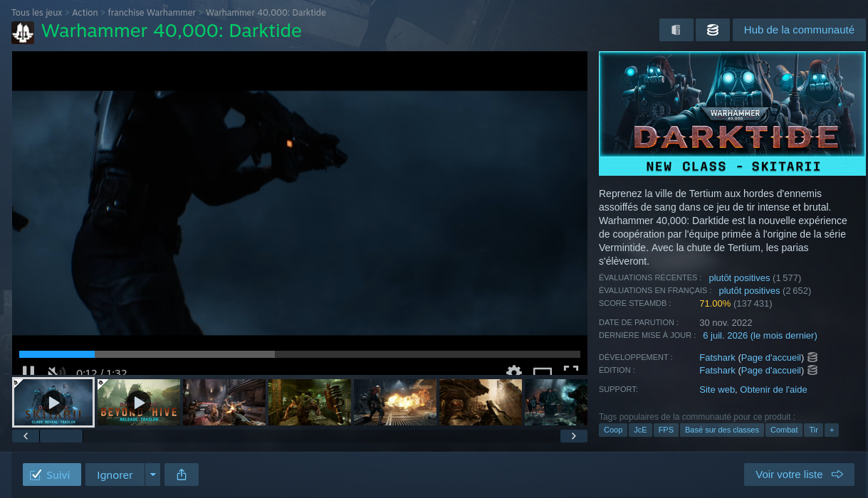Select the flamethrower explosion screenshot thumbnail
Image resolution: width=868 pixels, height=498 pixels.
(x=395, y=402)
